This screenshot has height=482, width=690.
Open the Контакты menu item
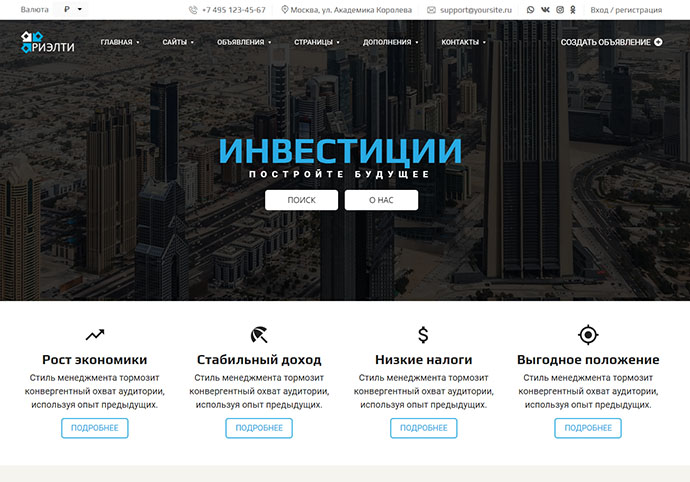click(463, 42)
